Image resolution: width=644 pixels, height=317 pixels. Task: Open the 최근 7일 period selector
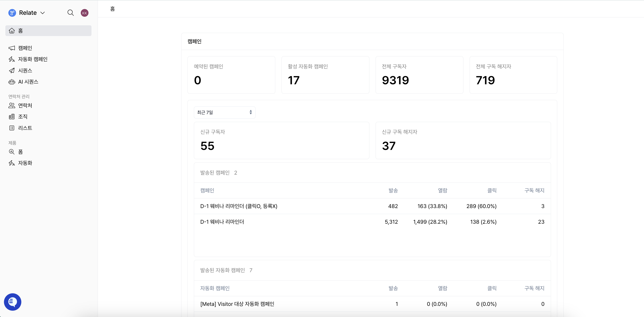coord(225,112)
